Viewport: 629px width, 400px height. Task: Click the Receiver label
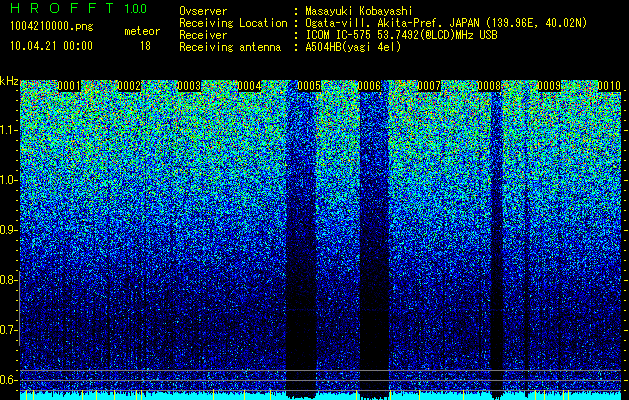tap(203, 35)
